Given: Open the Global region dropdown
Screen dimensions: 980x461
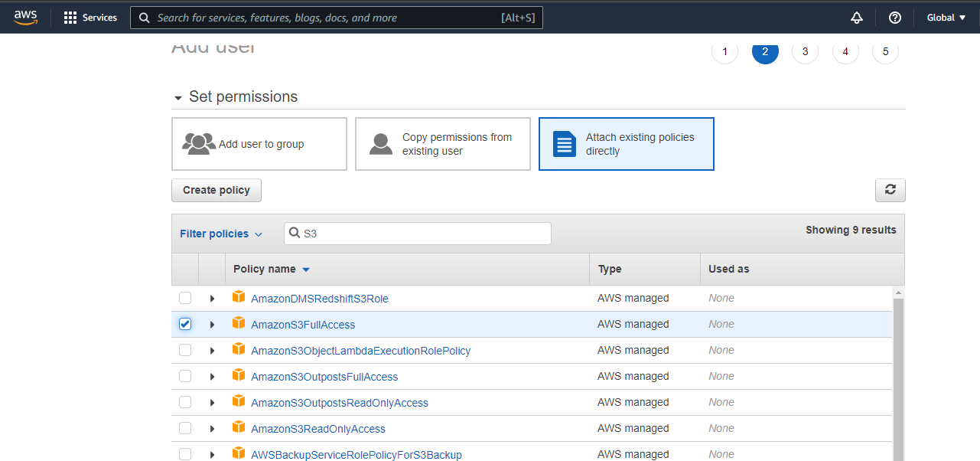Looking at the screenshot, I should pyautogui.click(x=946, y=18).
